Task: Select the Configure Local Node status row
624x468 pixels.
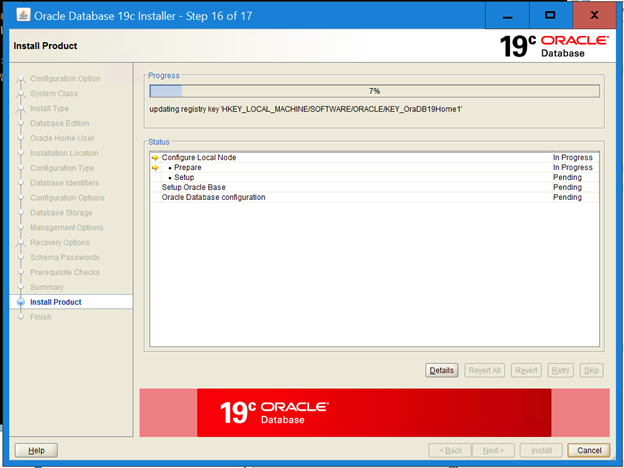Action: click(374, 158)
